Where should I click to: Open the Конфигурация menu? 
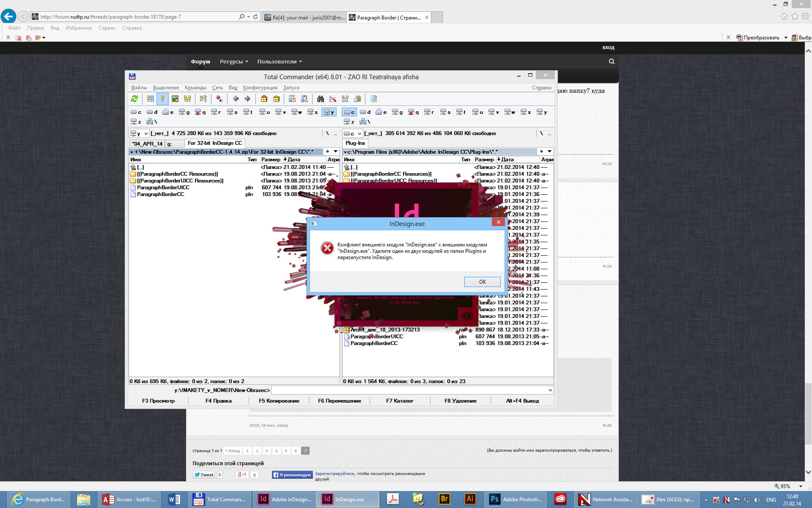[x=260, y=88]
